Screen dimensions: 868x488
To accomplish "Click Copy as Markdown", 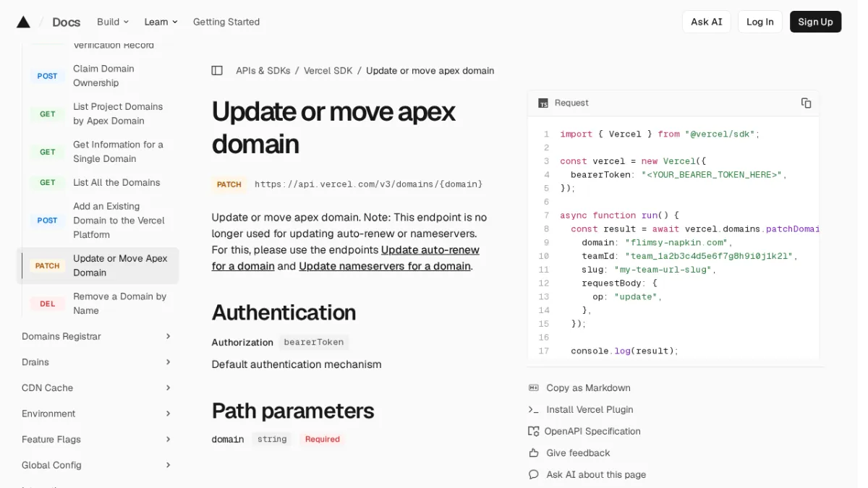I will coord(588,388).
